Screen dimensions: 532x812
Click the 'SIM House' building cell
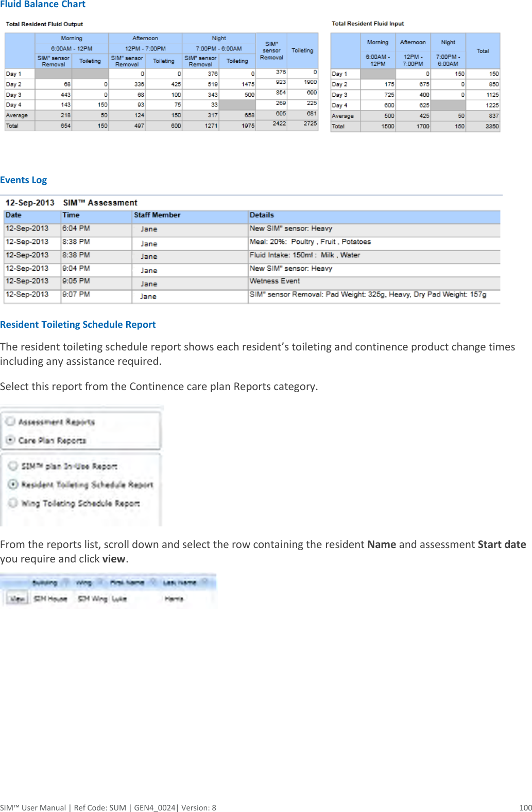click(x=50, y=599)
